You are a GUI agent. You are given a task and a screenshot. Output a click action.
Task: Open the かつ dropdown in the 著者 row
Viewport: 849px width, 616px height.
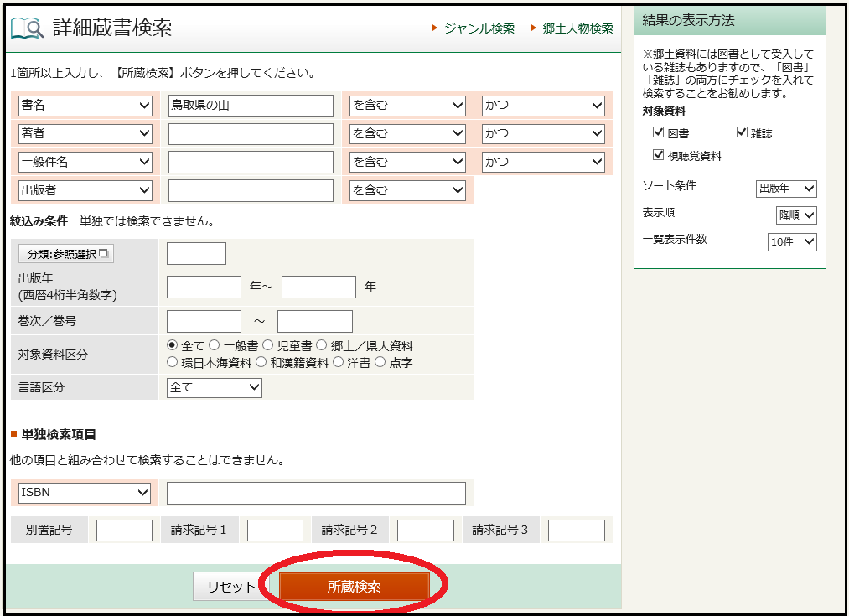(x=543, y=133)
